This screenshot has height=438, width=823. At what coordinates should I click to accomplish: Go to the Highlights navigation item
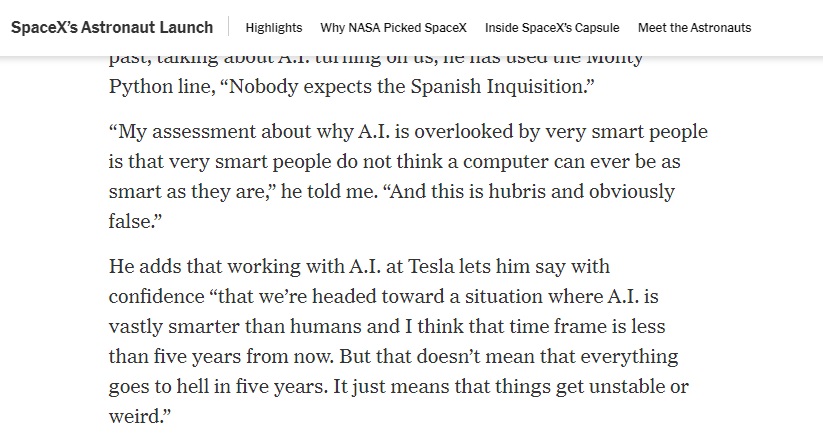(273, 27)
